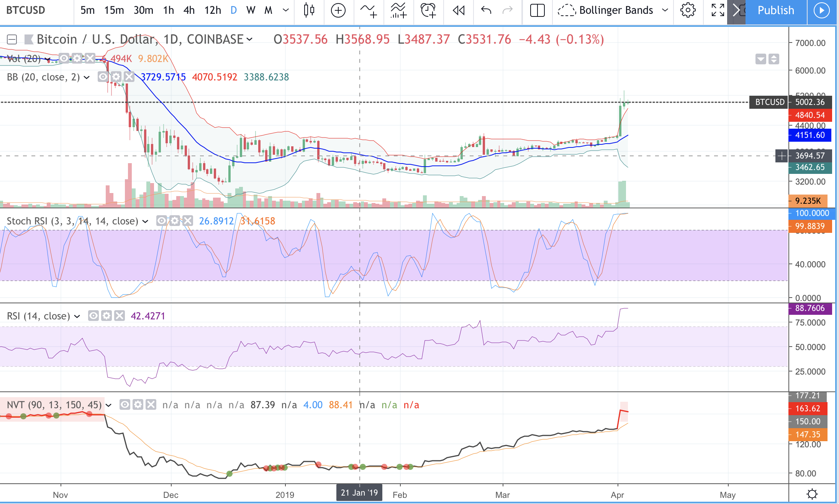Viewport: 839px width, 504px height.
Task: Expand the timeframe dropdown next to M
Action: tap(285, 10)
